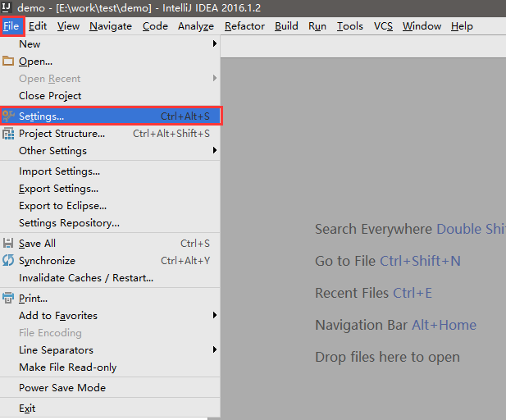Click the floppy disk Save All icon

tap(8, 244)
